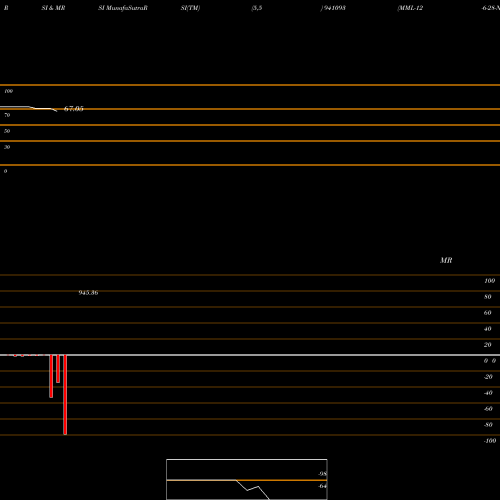This screenshot has height=500, width=500.
Task: Click the 98 label in mini chart
Action: [322, 474]
